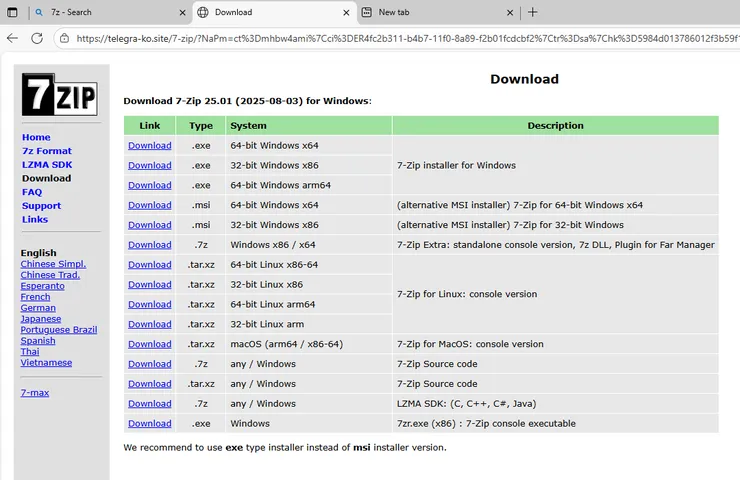Click the 'Description' column header
Image resolution: width=740 pixels, height=480 pixels.
pyautogui.click(x=555, y=126)
